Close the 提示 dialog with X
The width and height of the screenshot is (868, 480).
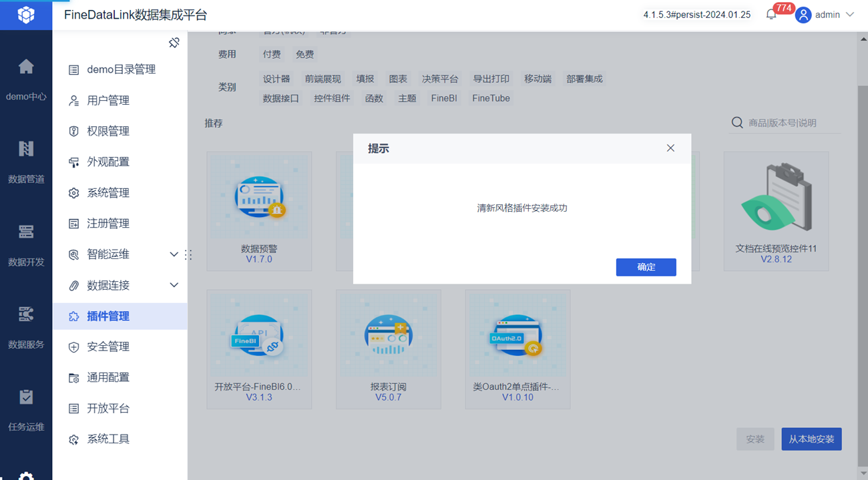[670, 148]
